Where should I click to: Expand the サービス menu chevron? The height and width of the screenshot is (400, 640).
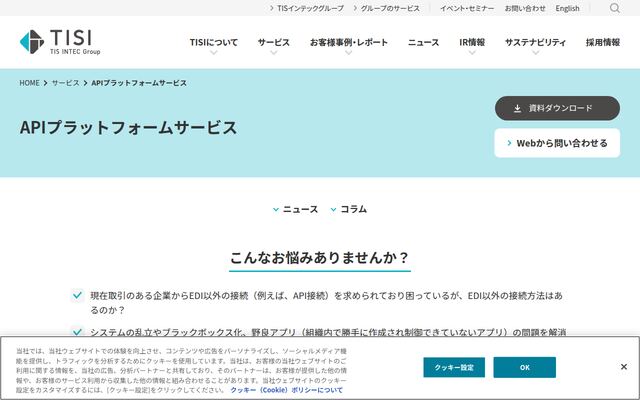[x=274, y=53]
